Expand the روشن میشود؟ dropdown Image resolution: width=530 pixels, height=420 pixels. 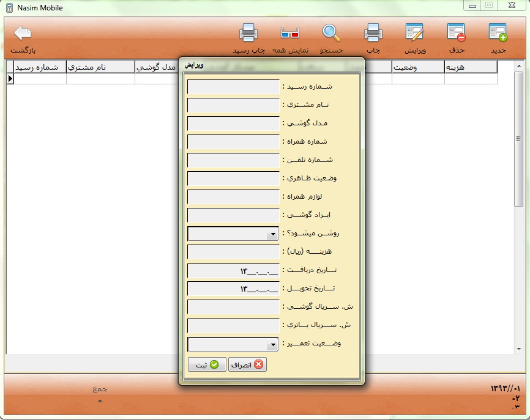point(272,234)
